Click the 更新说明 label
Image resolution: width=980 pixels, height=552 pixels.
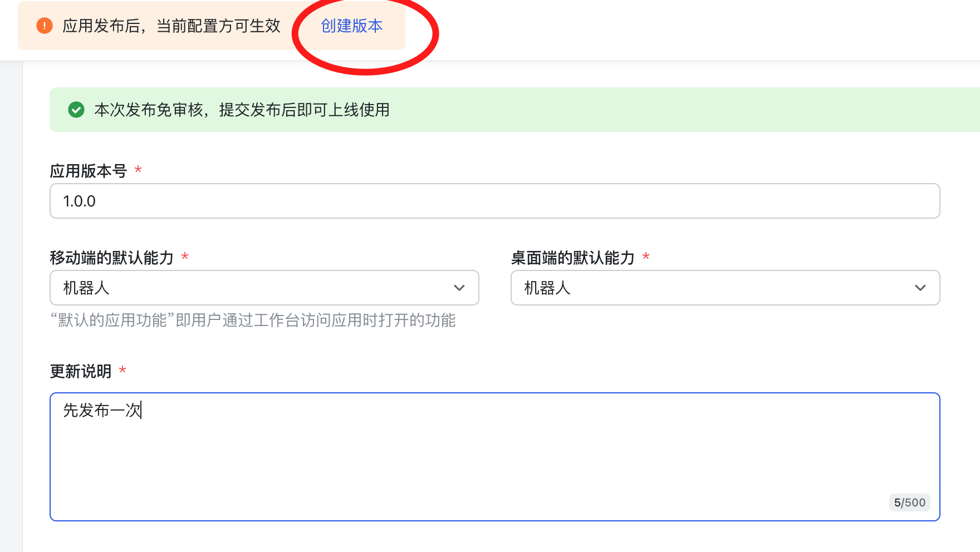(x=81, y=371)
